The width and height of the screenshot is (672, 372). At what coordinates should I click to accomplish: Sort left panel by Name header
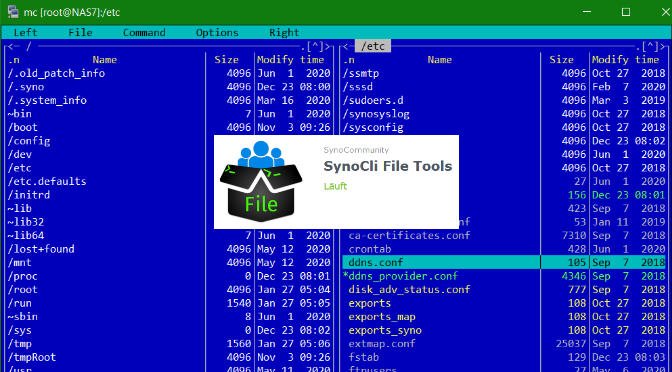pyautogui.click(x=105, y=60)
